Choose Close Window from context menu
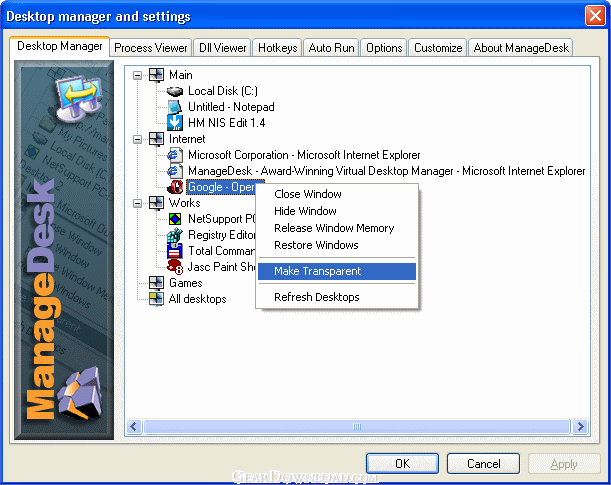This screenshot has width=611, height=485. [x=337, y=194]
